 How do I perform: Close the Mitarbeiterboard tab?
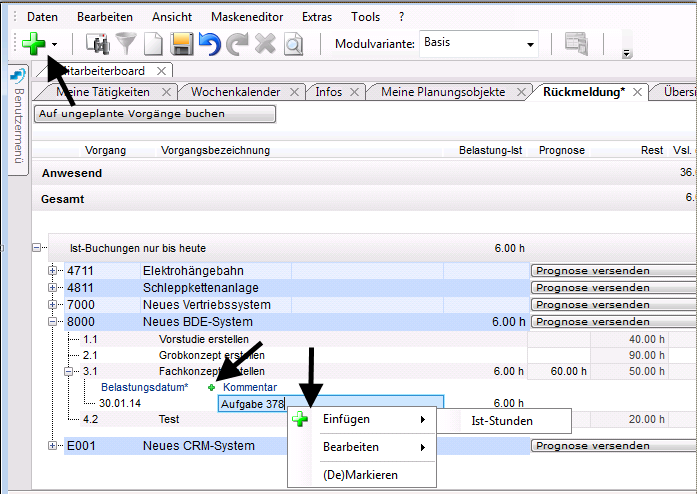tap(162, 71)
